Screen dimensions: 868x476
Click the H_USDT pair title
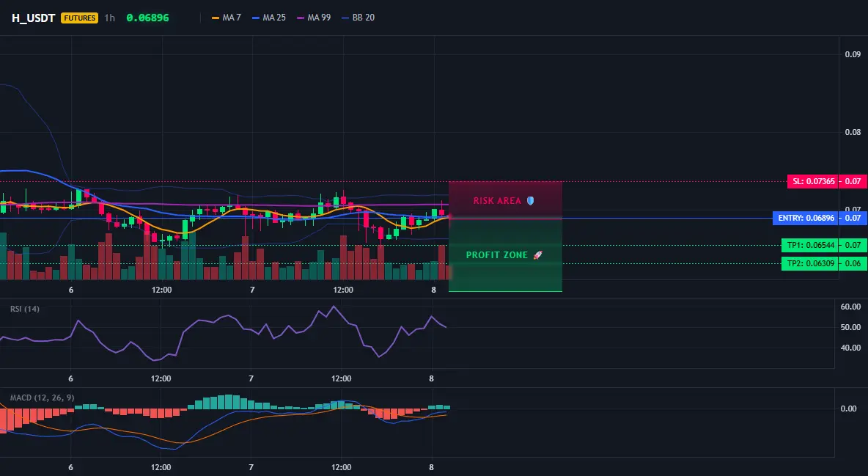click(33, 18)
